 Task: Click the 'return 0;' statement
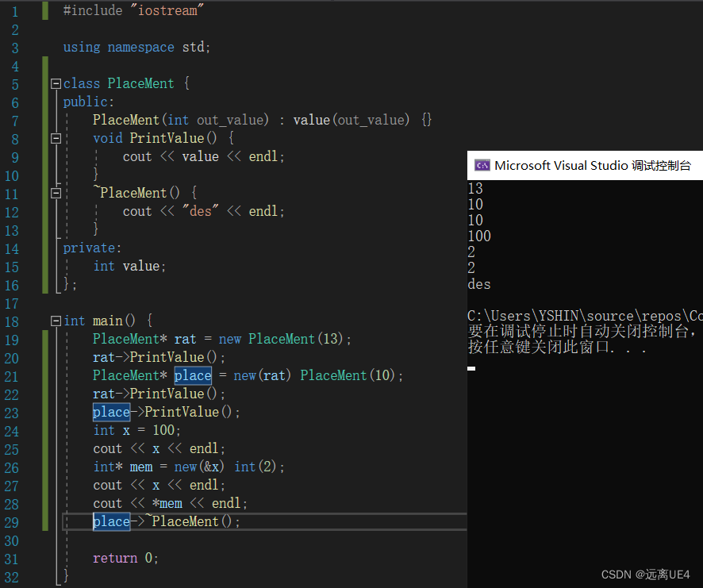pyautogui.click(x=125, y=559)
